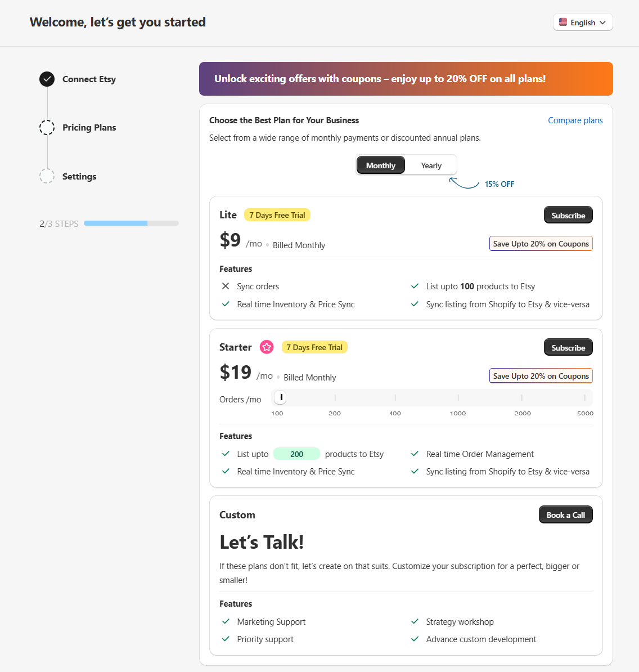Switch billing to Yearly

pos(431,165)
